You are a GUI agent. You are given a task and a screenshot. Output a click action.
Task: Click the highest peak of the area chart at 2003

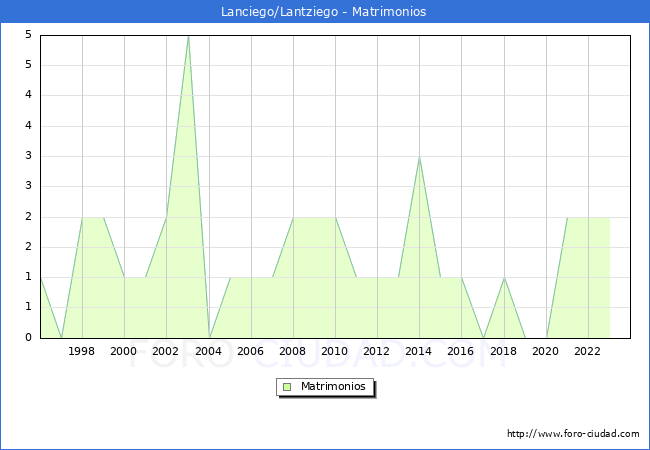point(188,37)
